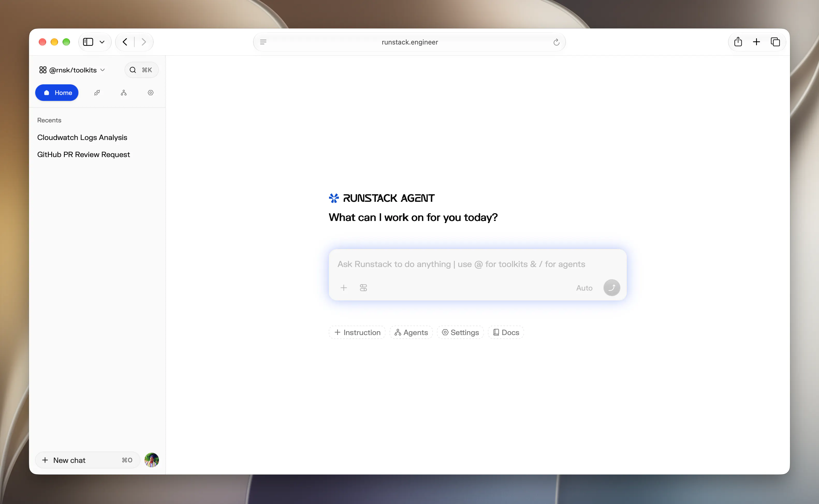Click the Recents section label

[49, 120]
